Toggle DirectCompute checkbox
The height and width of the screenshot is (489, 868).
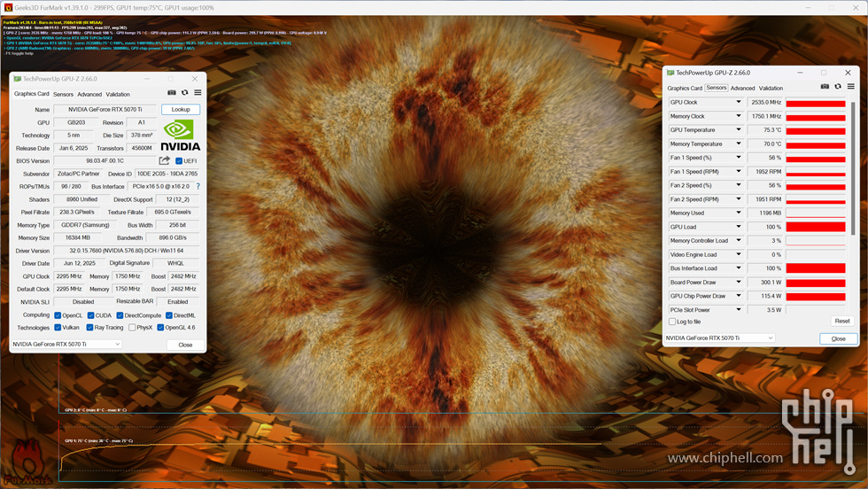click(120, 315)
